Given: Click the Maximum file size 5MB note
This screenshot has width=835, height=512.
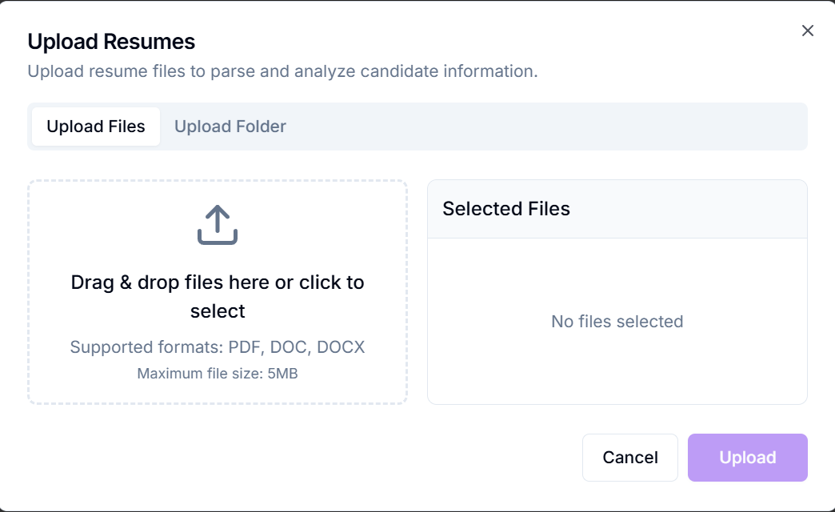Looking at the screenshot, I should tap(217, 374).
